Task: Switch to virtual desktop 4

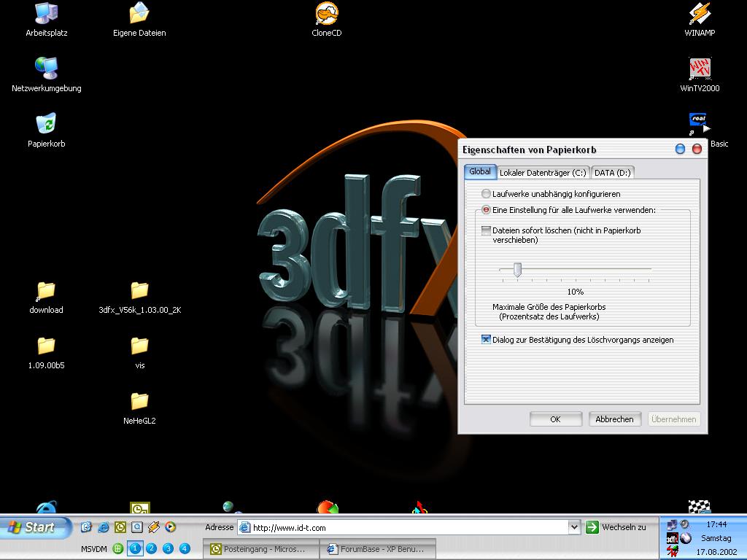Action: pos(185,548)
